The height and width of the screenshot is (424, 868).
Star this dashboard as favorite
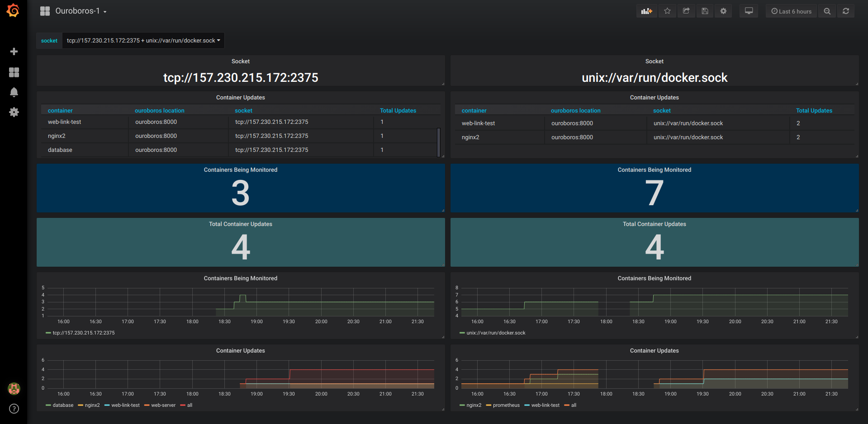(667, 11)
